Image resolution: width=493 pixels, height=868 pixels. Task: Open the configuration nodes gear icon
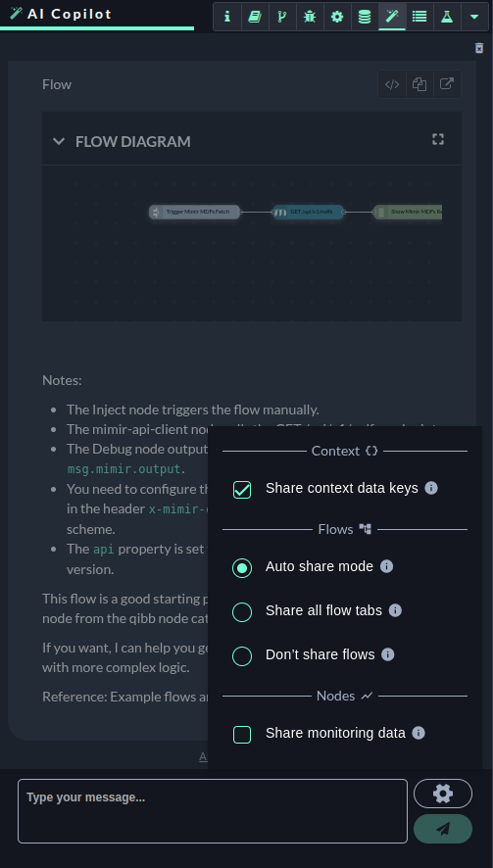(x=337, y=17)
